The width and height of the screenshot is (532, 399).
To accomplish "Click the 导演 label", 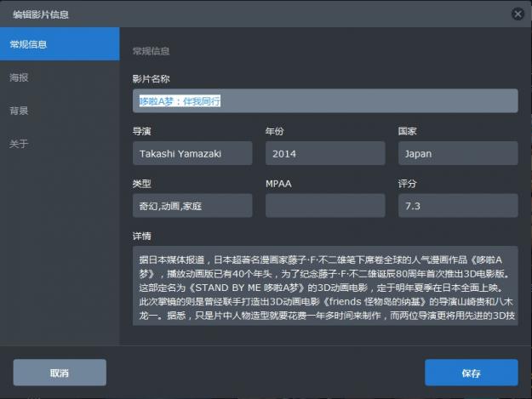I will [142, 131].
